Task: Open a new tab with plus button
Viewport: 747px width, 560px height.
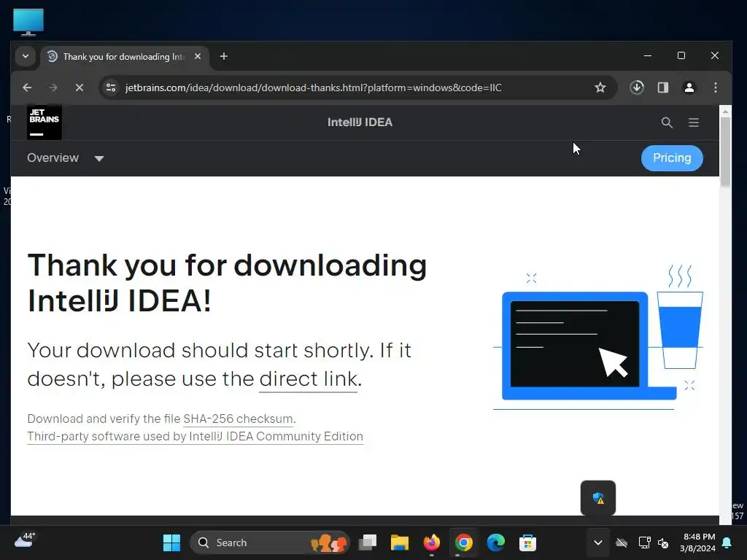Action: coord(223,57)
